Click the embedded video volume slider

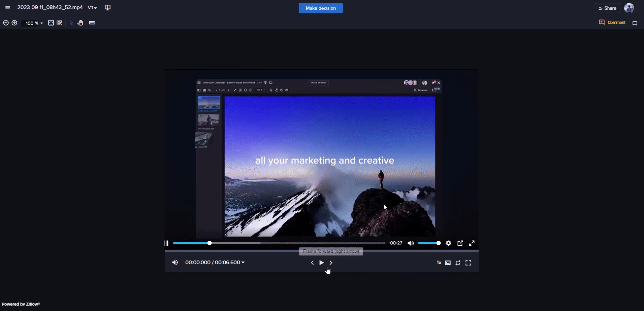[428, 243]
